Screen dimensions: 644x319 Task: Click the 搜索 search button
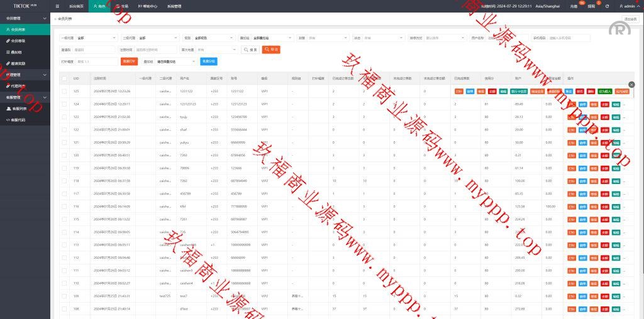(x=250, y=50)
